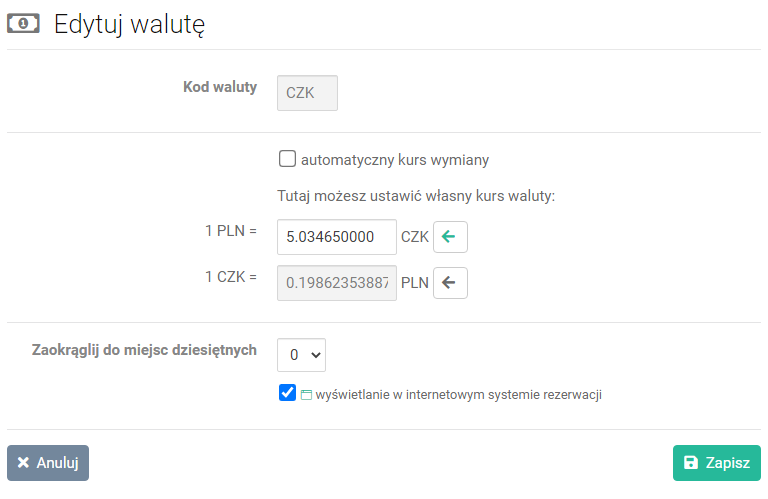
Task: Click the Kod waluty label
Action: [220, 87]
